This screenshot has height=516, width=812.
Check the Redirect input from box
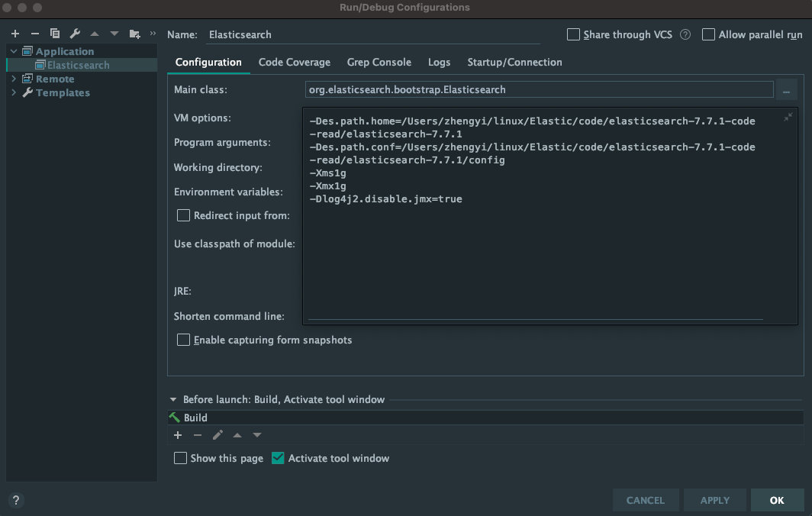coord(183,215)
